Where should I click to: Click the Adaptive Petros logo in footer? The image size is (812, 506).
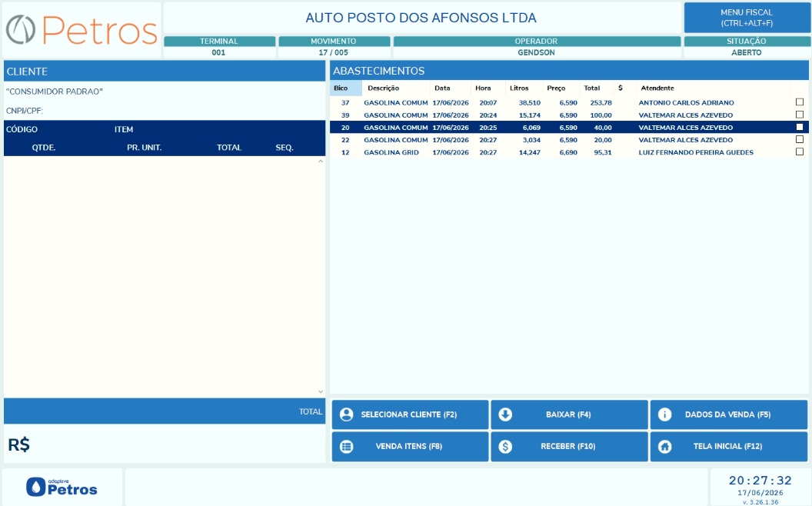62,487
